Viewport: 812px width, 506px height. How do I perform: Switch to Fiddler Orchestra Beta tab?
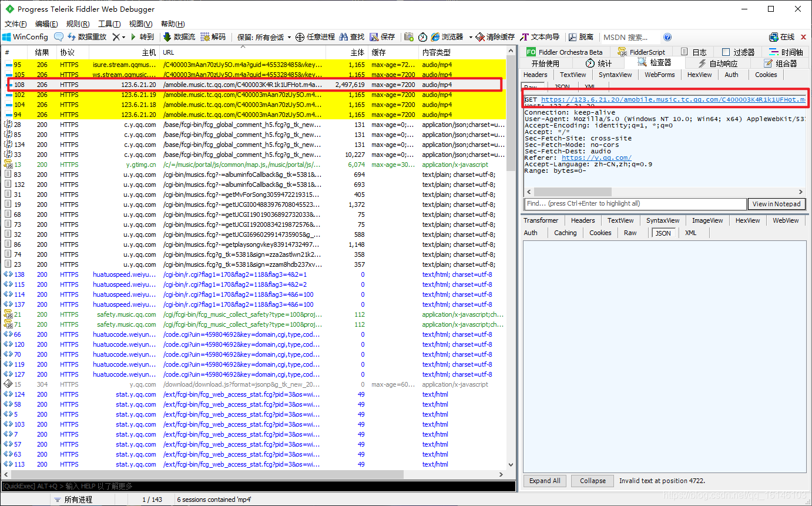tap(565, 52)
